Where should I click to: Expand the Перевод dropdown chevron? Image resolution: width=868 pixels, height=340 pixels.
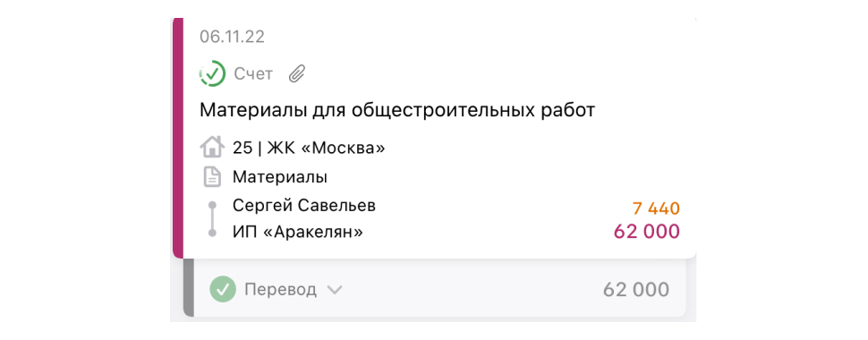click(x=335, y=290)
